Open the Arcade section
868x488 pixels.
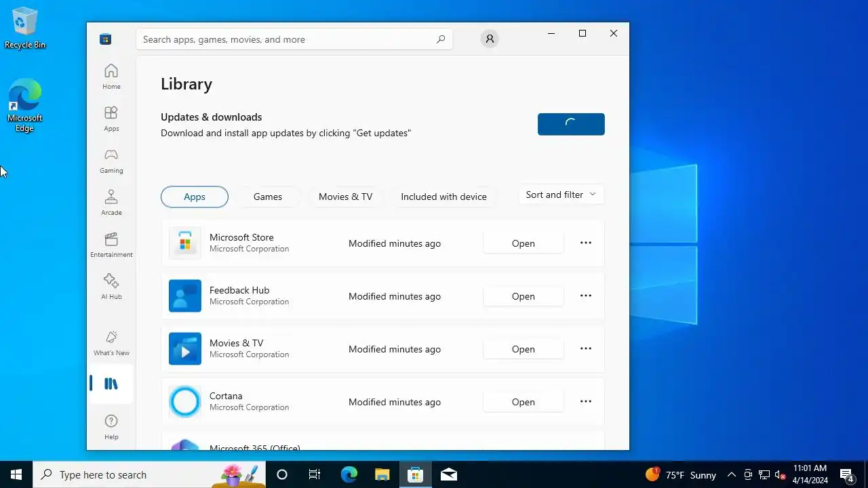coord(111,203)
